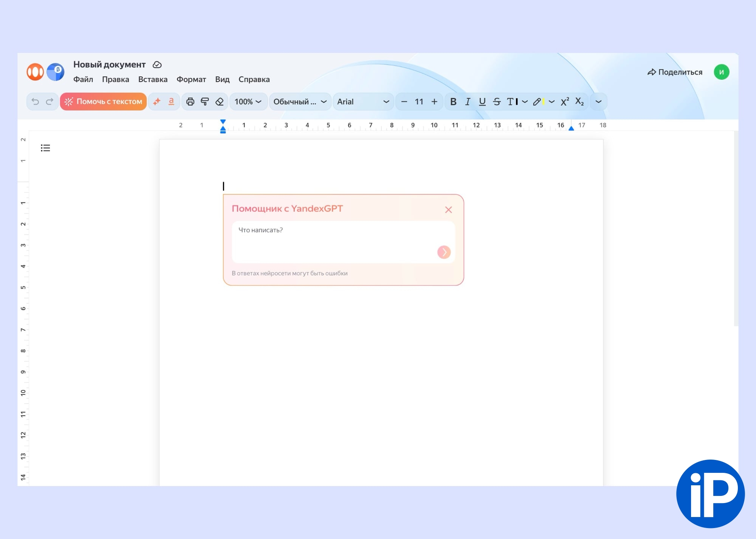Click the spell check 'a' icon
Image resolution: width=756 pixels, height=539 pixels.
[x=171, y=101]
